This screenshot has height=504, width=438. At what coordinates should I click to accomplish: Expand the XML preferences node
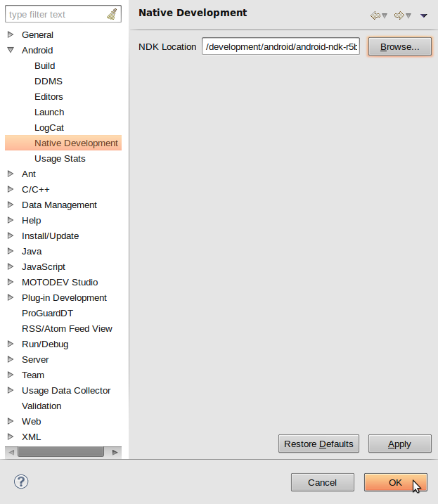(x=11, y=437)
